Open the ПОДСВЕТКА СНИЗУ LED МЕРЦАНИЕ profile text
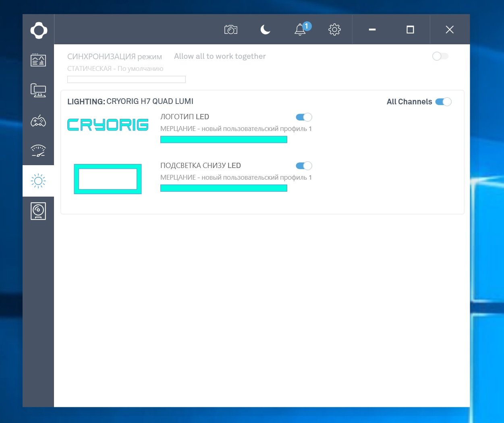This screenshot has width=504, height=423. tap(236, 177)
